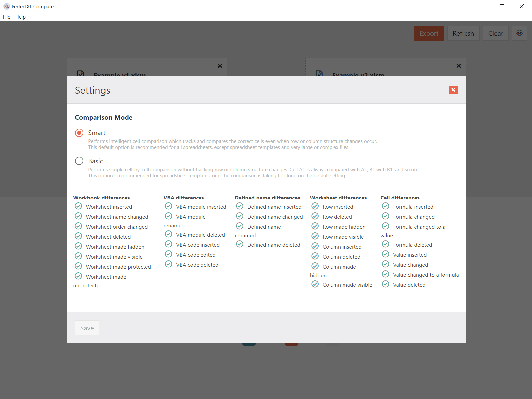Uncheck Worksheet made protected option

tap(78, 266)
